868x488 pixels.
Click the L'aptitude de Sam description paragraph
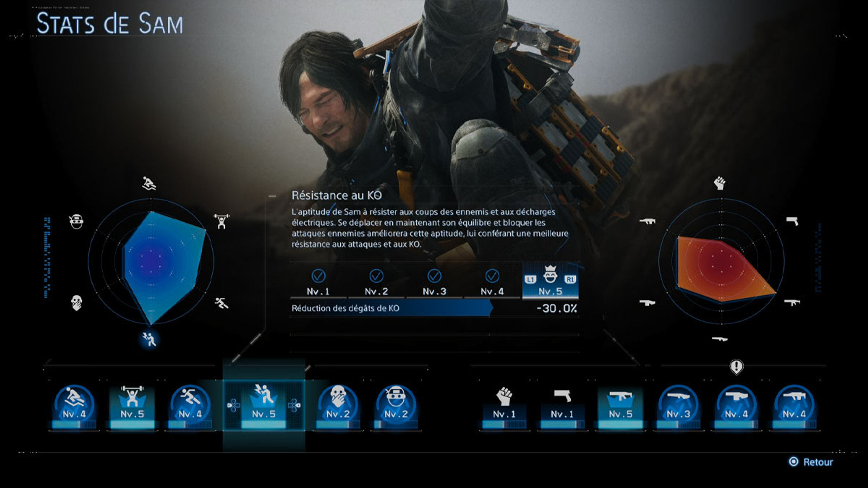430,228
